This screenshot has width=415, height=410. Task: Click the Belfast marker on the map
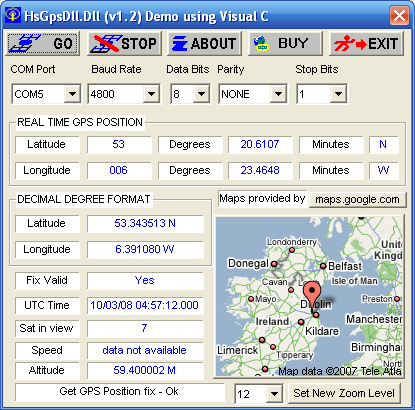click(323, 266)
